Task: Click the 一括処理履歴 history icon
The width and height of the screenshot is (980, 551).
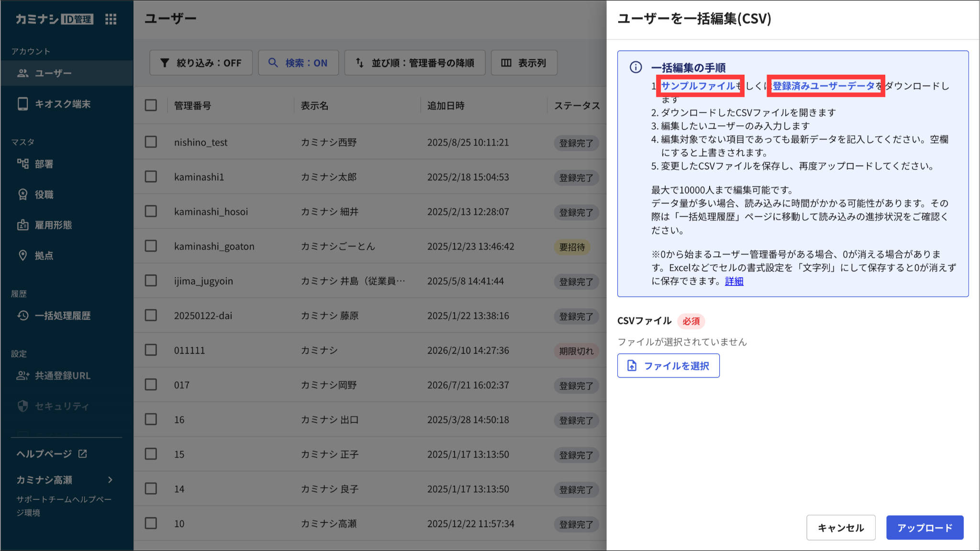Action: point(22,315)
